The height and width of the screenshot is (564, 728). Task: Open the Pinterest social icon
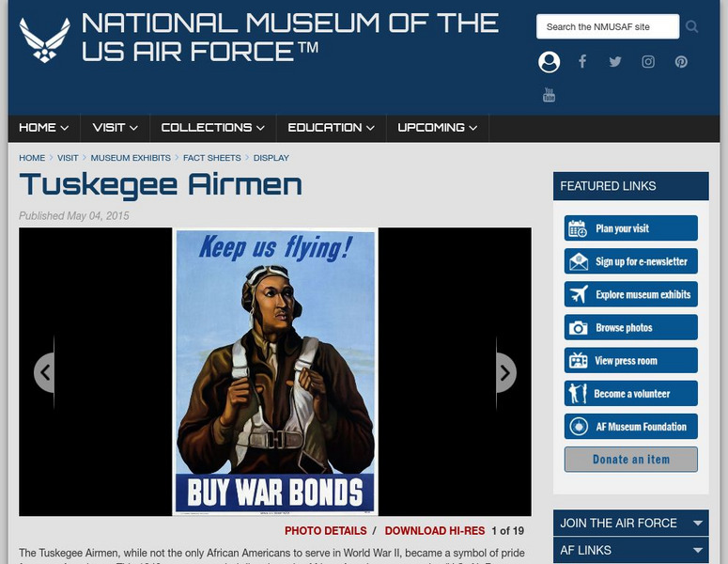(x=681, y=62)
